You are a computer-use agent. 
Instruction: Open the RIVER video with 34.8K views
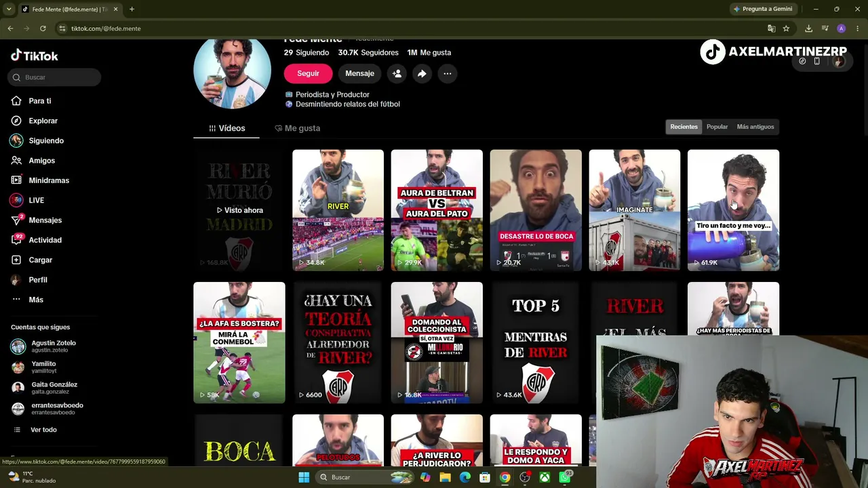[x=338, y=210]
